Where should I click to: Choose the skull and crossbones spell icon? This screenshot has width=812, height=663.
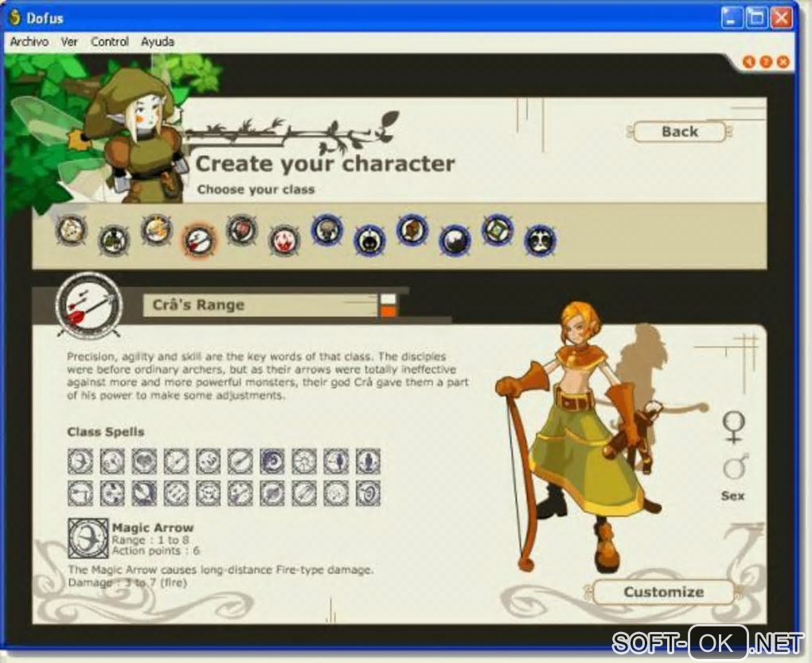click(209, 493)
